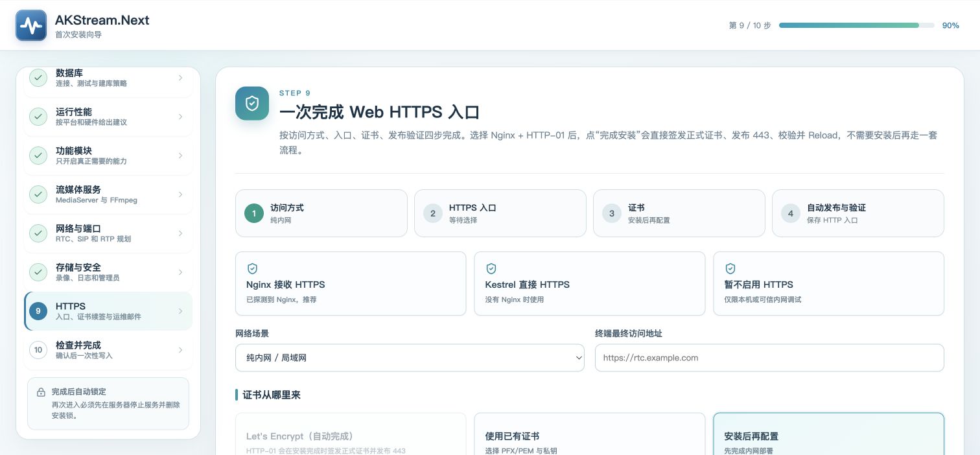The width and height of the screenshot is (980, 455).
Task: Go to the HTTPS 入口 sub-step tab
Action: (x=500, y=213)
